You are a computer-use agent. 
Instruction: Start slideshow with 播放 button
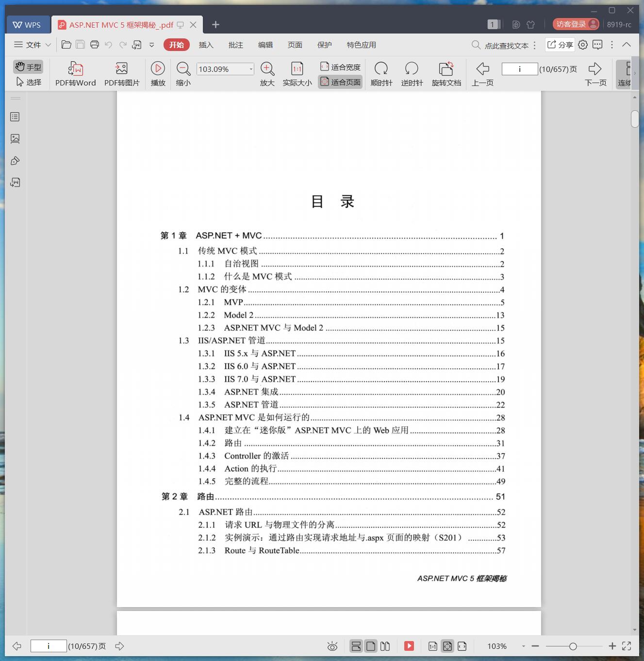click(x=158, y=74)
